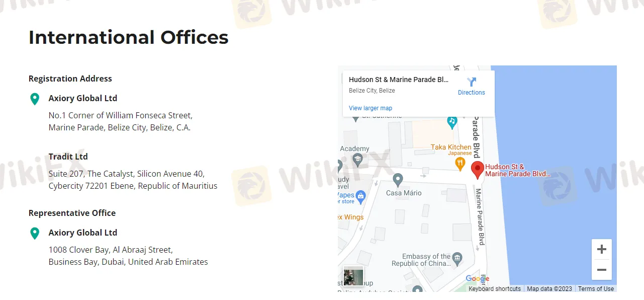Click the Registration Address label

coord(70,79)
